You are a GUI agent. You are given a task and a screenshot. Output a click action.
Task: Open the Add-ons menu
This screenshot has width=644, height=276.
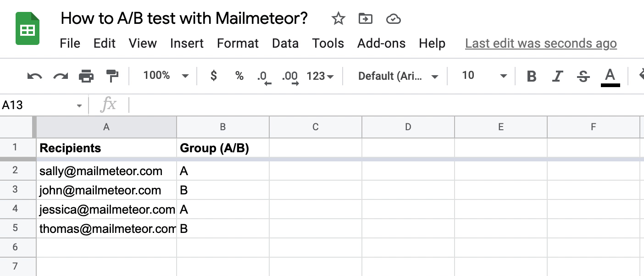(382, 44)
